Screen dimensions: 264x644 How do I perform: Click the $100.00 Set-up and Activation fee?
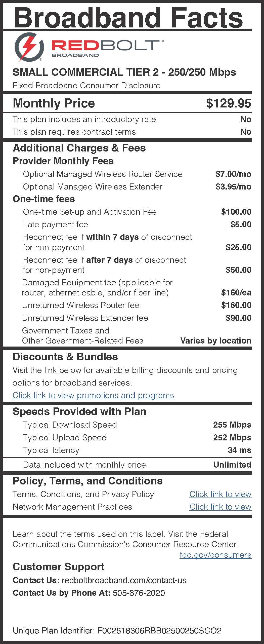(236, 212)
